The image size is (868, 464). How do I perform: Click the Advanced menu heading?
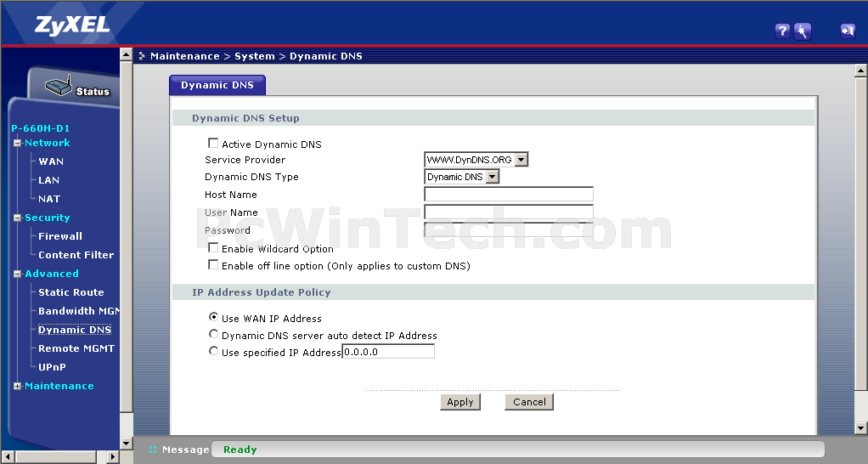pyautogui.click(x=52, y=274)
